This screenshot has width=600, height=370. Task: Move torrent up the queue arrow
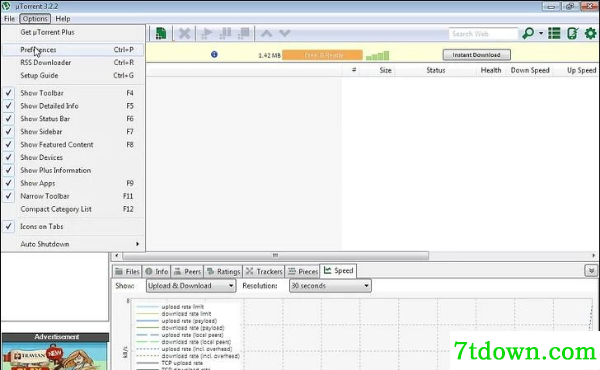(266, 34)
